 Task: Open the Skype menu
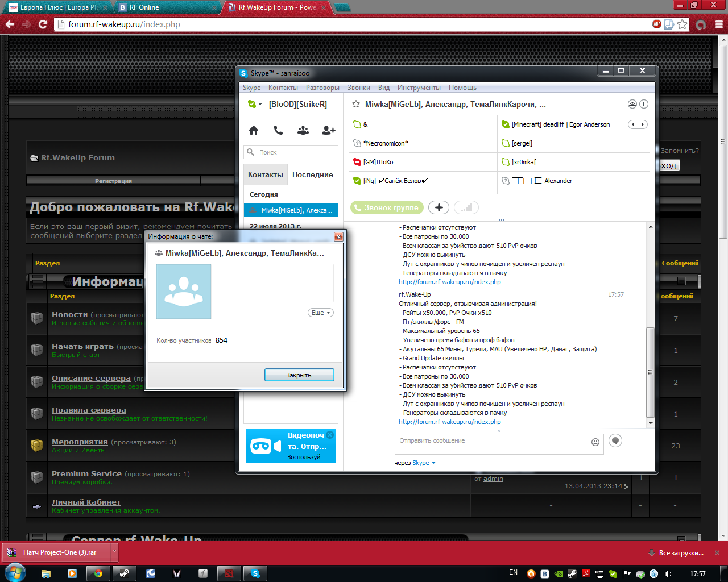coord(251,88)
